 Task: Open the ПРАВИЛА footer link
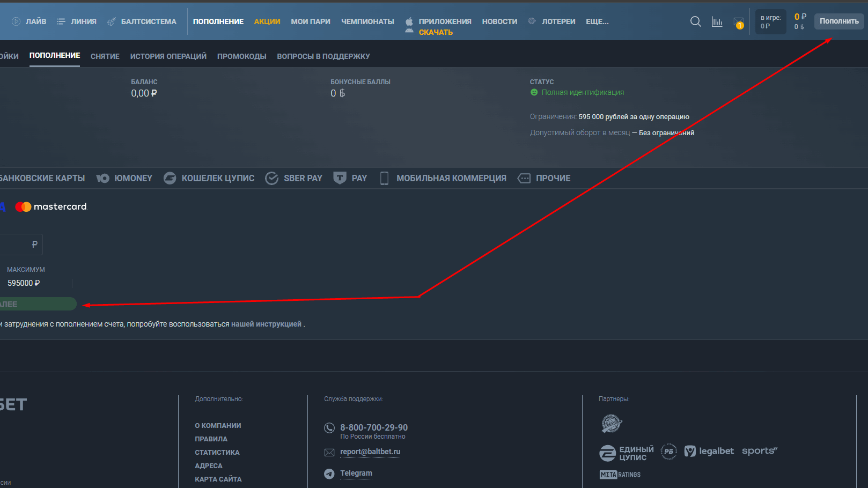[211, 439]
